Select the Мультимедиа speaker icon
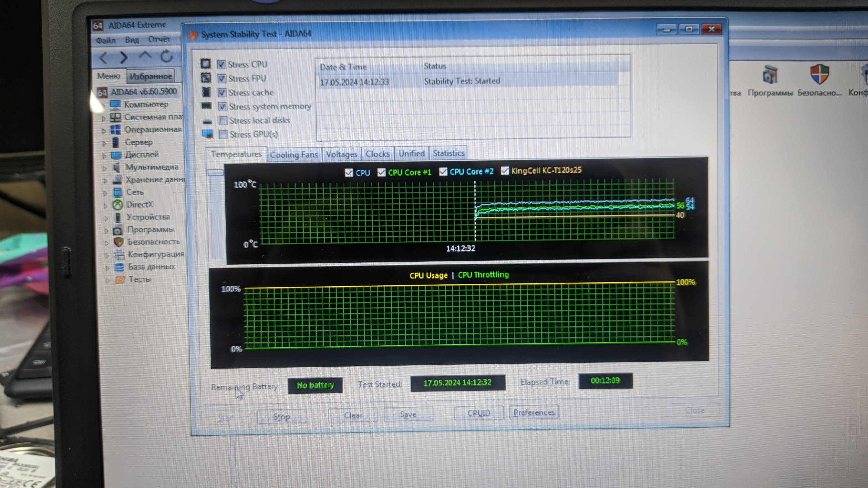This screenshot has width=868, height=488. coord(117,167)
